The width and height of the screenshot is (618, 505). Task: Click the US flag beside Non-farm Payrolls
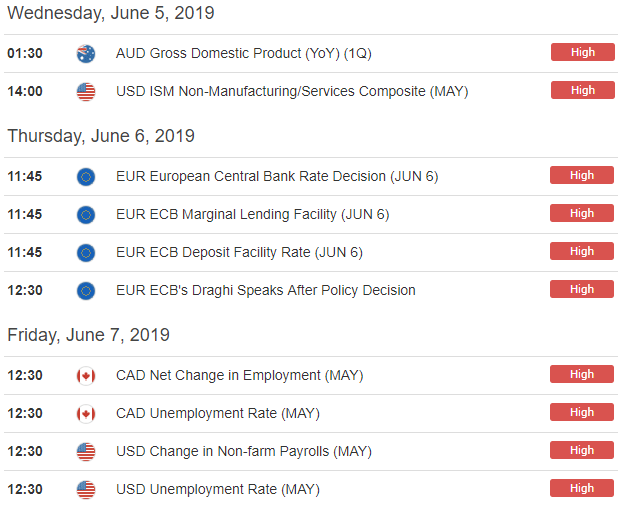coord(86,452)
